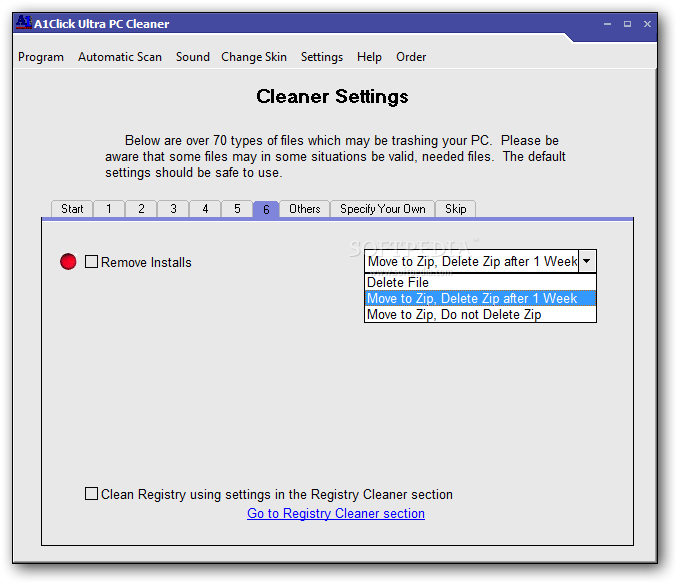678x584 pixels.
Task: Enable the Remove Installs checkbox
Action: click(x=91, y=262)
